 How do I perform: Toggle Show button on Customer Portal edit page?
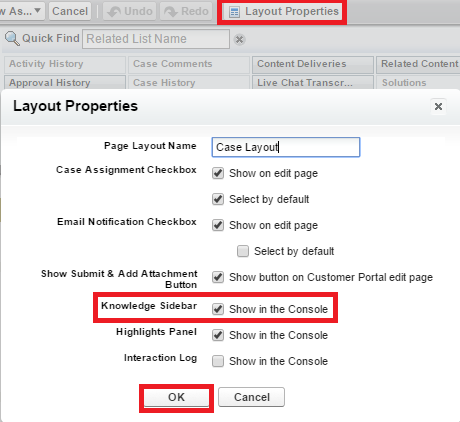[218, 277]
